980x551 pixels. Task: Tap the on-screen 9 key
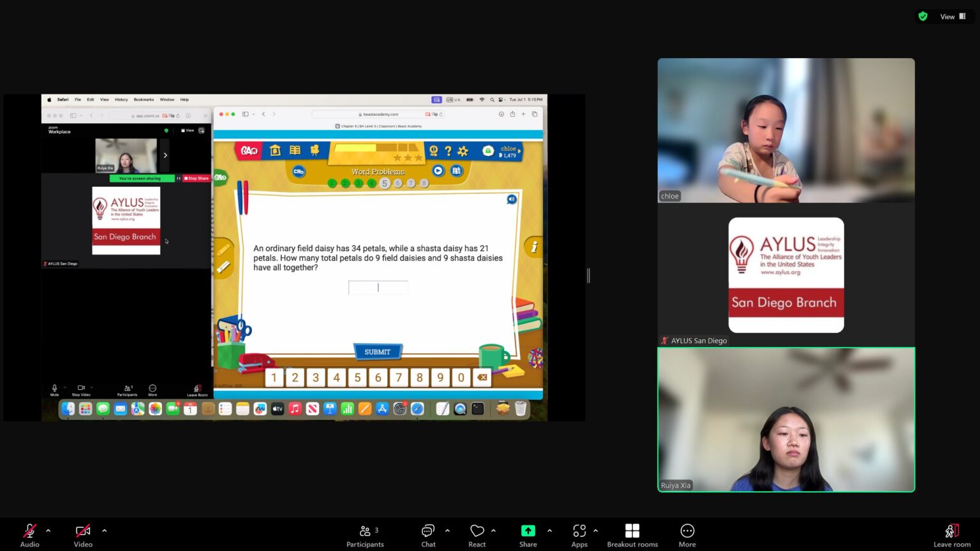coord(440,378)
